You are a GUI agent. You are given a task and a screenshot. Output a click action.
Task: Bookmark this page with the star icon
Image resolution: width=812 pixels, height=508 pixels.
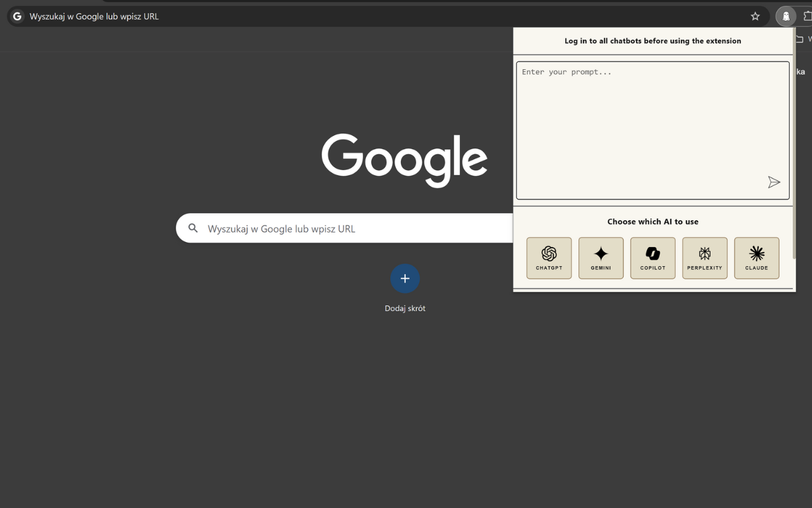(755, 17)
